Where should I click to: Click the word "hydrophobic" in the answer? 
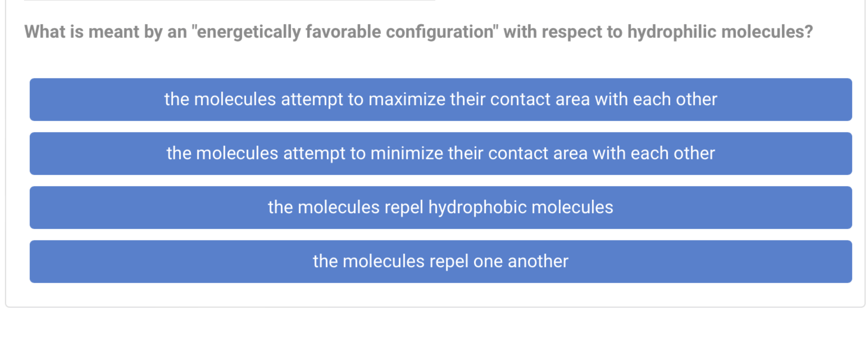[x=477, y=207]
